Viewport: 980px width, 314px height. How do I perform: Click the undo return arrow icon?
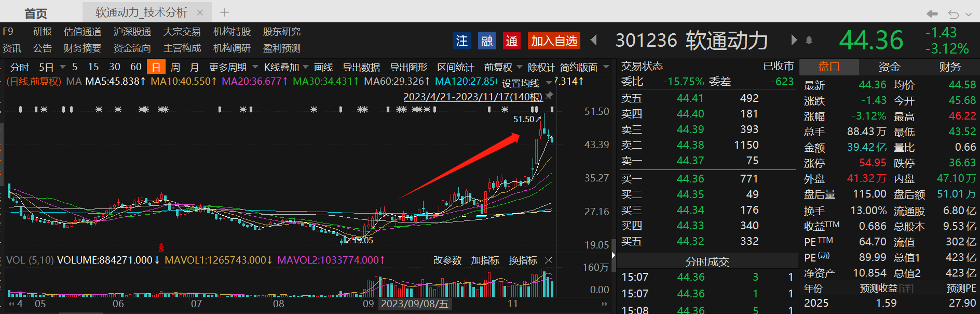(954, 14)
